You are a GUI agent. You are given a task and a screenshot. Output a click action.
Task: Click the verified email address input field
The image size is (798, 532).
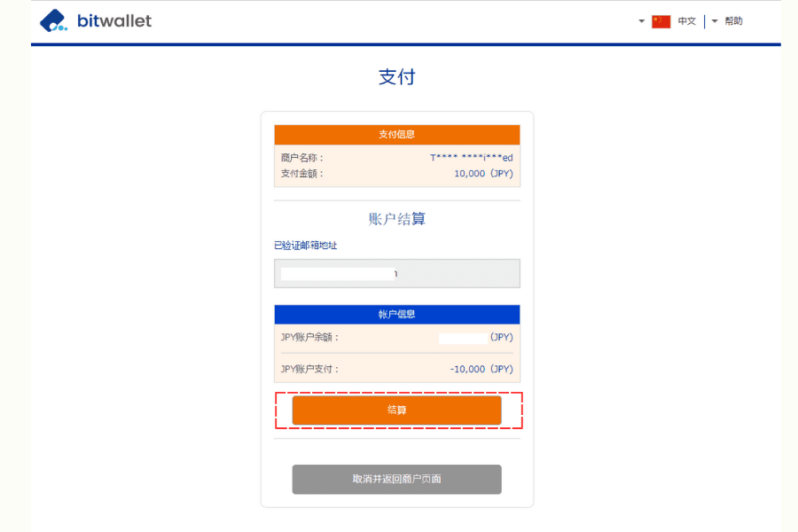pyautogui.click(x=396, y=273)
